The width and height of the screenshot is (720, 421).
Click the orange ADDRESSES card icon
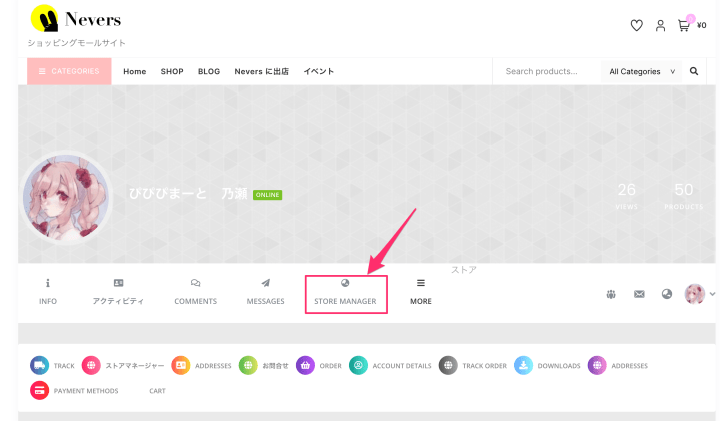point(181,365)
